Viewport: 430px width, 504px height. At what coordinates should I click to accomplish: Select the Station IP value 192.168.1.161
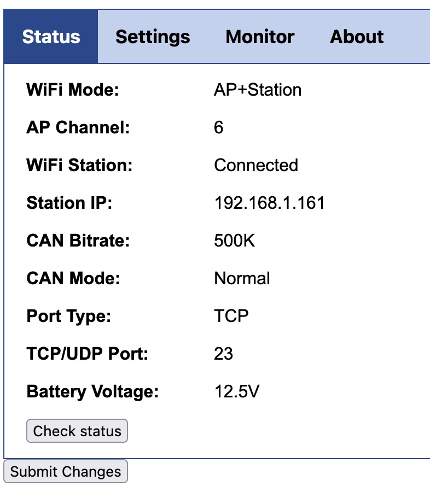click(x=270, y=203)
